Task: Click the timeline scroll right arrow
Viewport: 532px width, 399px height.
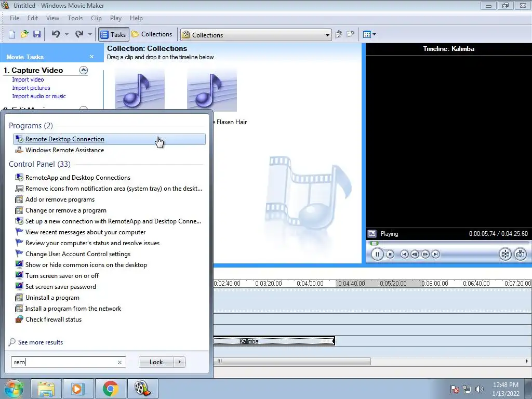Action: pyautogui.click(x=527, y=362)
